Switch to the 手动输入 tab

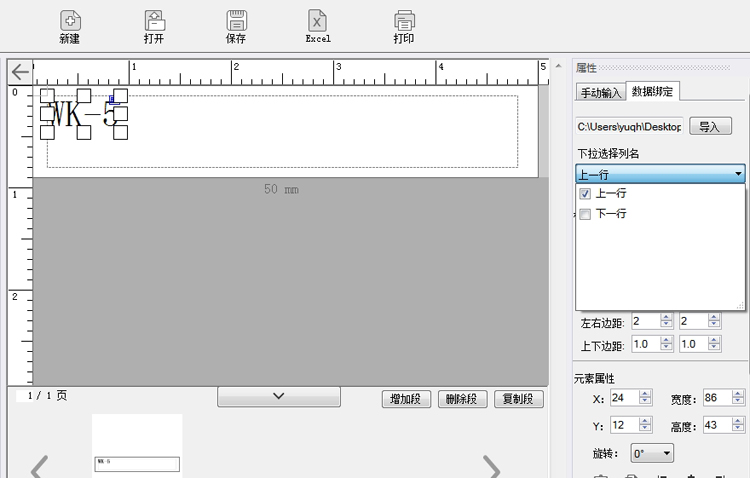[x=600, y=93]
